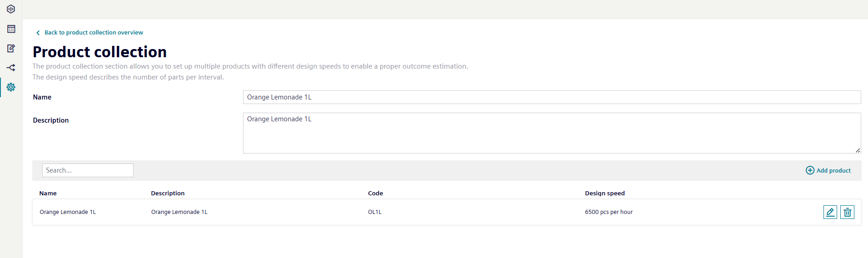The height and width of the screenshot is (258, 868).
Task: Click the plus icon next to Add product
Action: pos(810,170)
